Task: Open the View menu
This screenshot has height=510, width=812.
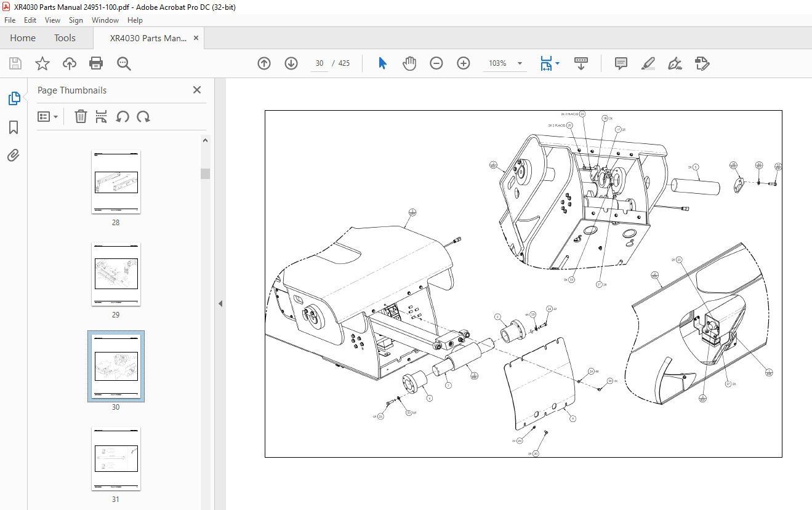Action: pyautogui.click(x=53, y=20)
